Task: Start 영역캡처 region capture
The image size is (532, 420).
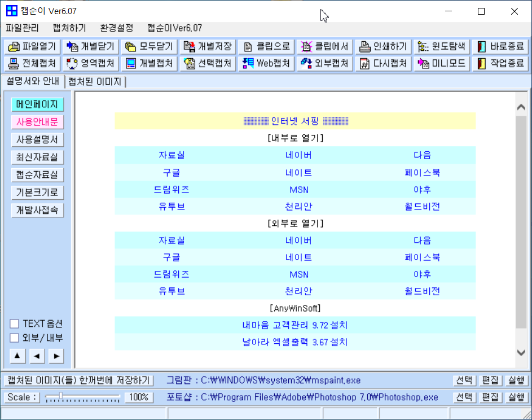Action: click(91, 63)
